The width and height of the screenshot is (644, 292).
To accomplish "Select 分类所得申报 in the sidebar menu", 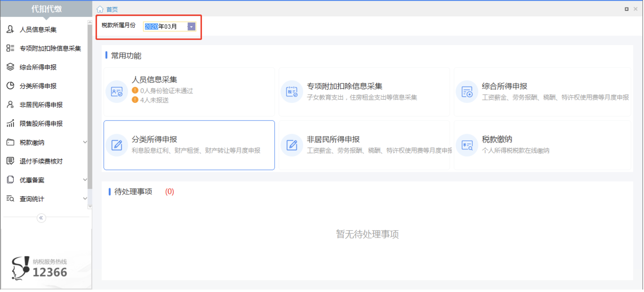I will (x=38, y=86).
